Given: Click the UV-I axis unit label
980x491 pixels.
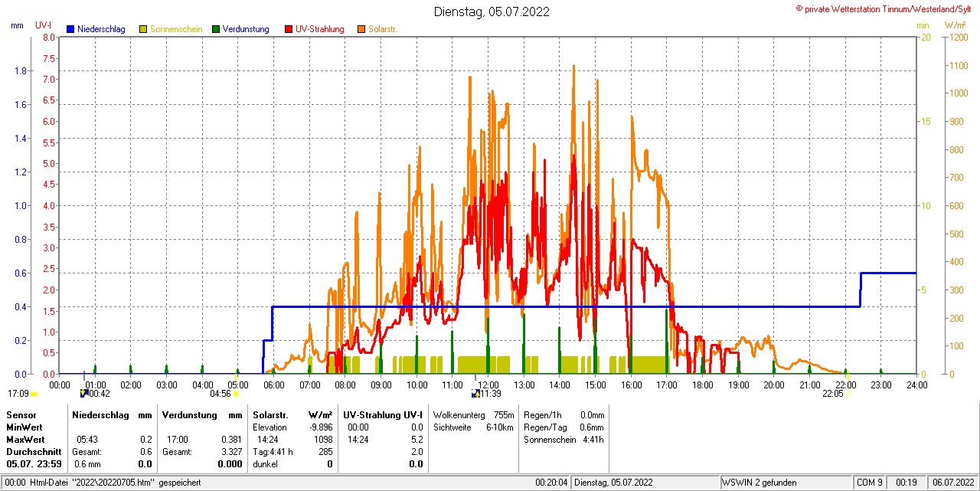Looking at the screenshot, I should tap(44, 25).
